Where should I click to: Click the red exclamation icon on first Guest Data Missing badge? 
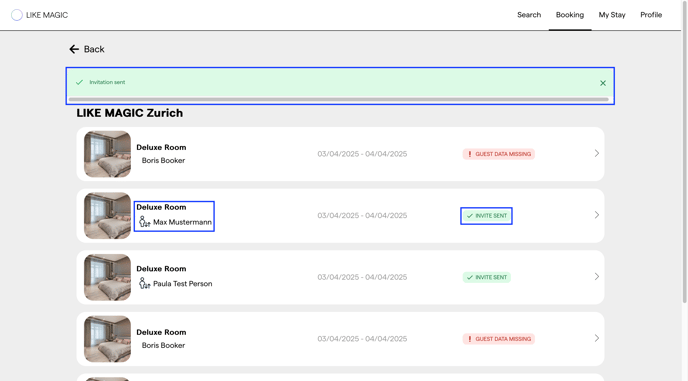pyautogui.click(x=469, y=154)
